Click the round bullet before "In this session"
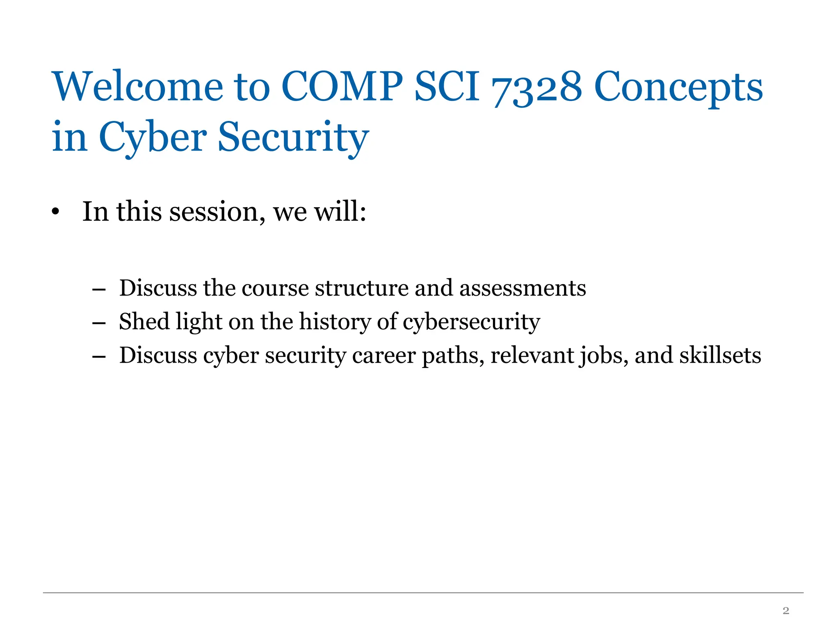Image resolution: width=840 pixels, height=630 pixels. pos(56,212)
